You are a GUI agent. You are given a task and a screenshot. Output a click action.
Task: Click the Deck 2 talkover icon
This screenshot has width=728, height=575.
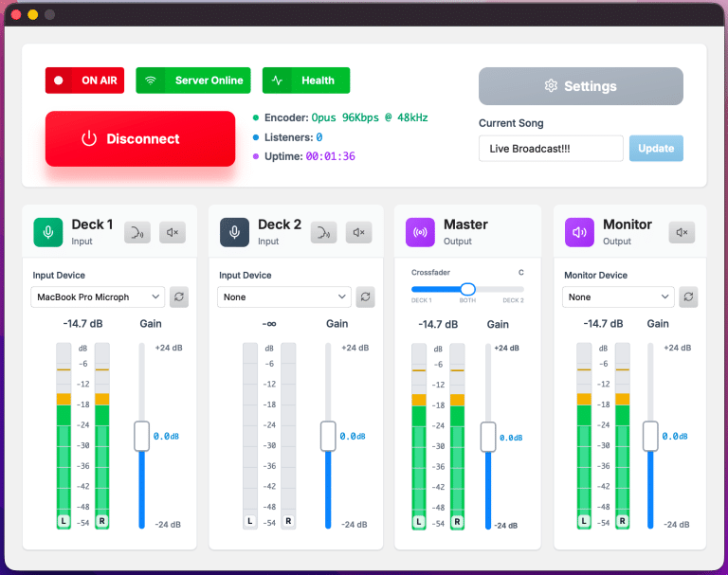pyautogui.click(x=324, y=232)
